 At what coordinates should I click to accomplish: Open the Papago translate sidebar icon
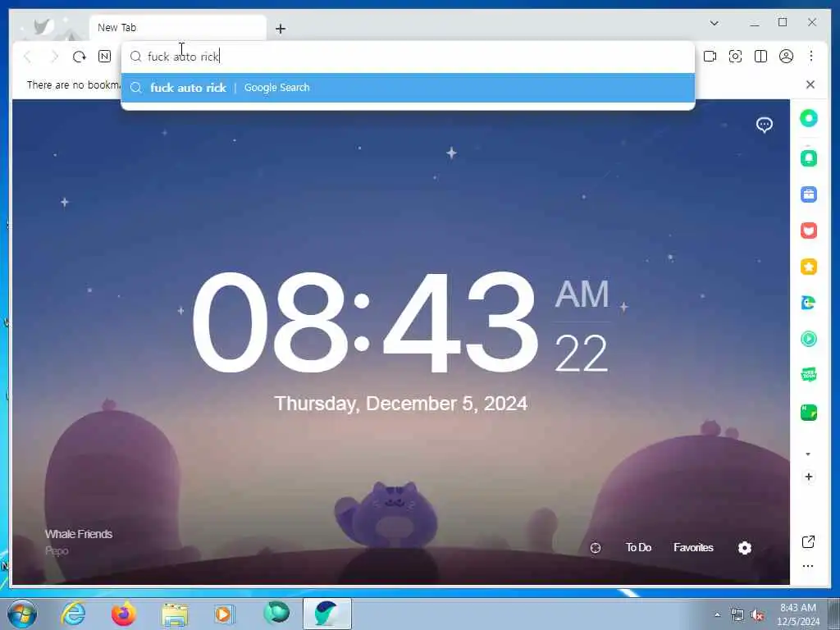click(x=809, y=303)
